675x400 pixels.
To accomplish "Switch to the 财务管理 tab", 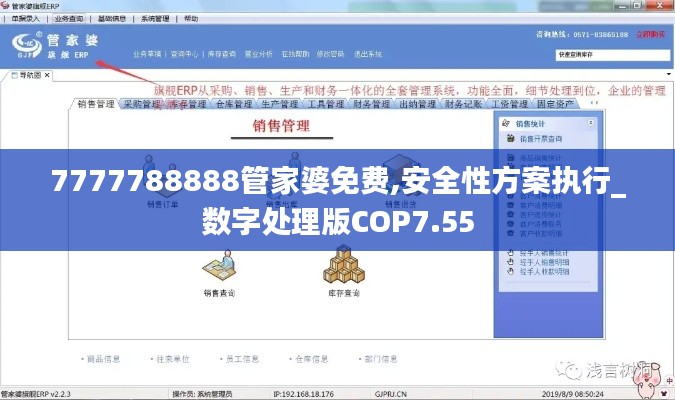I will point(372,104).
